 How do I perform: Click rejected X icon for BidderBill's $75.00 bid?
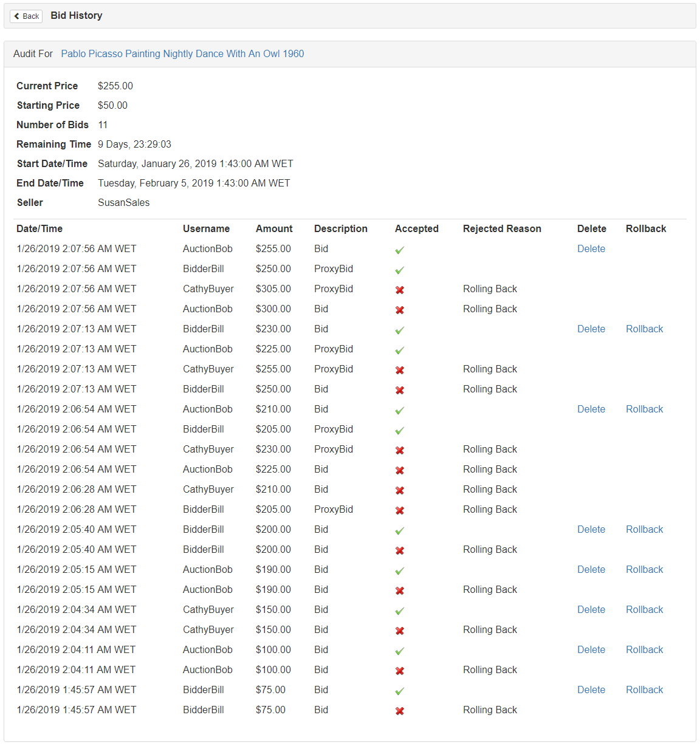400,711
